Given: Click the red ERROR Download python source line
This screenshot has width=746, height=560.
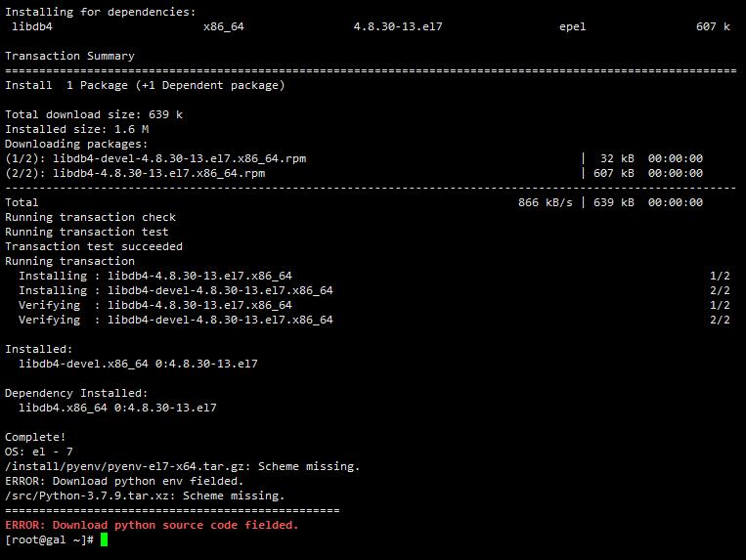Looking at the screenshot, I should pyautogui.click(x=152, y=525).
